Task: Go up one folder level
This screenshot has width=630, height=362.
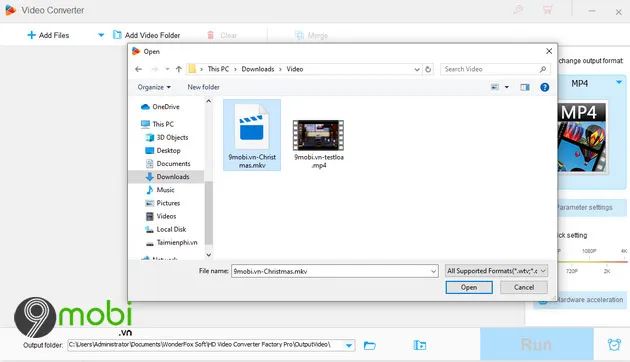Action: [x=179, y=69]
